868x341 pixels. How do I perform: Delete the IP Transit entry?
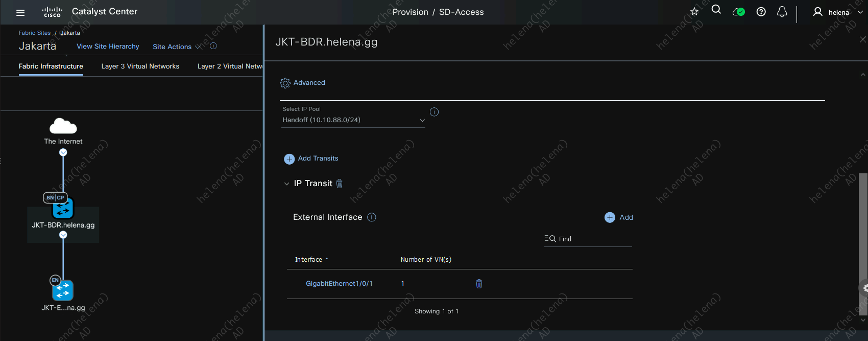[339, 184]
